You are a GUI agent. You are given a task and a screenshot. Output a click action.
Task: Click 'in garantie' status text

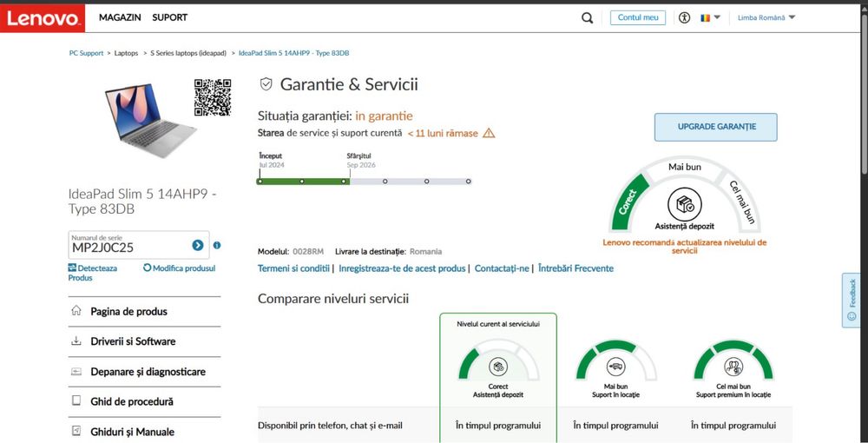point(384,116)
